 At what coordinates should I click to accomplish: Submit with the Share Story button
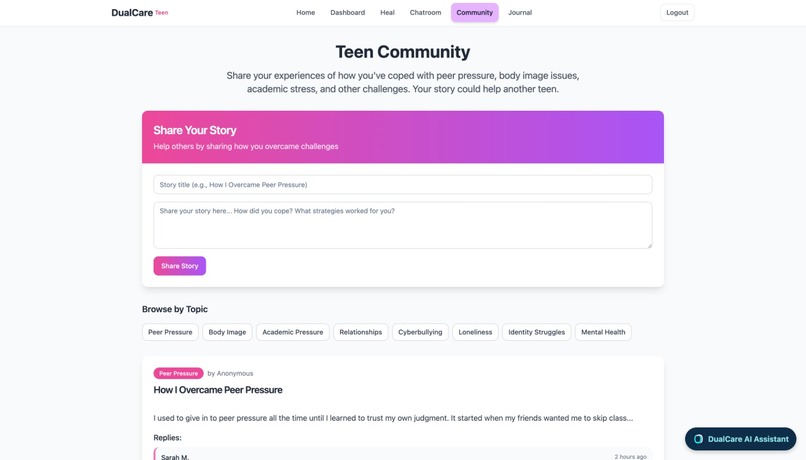(x=179, y=266)
